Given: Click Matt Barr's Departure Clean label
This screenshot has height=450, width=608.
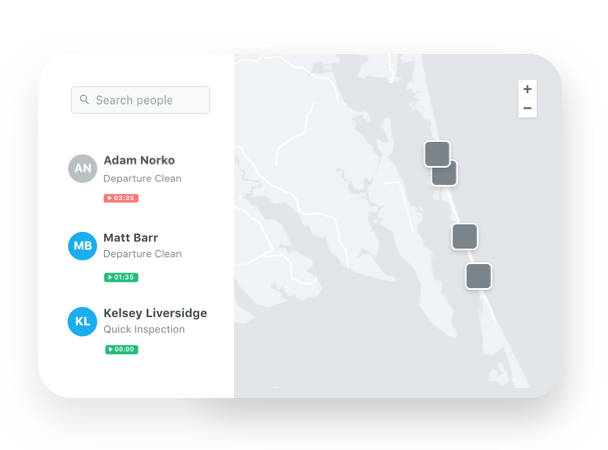Looking at the screenshot, I should coord(142,254).
